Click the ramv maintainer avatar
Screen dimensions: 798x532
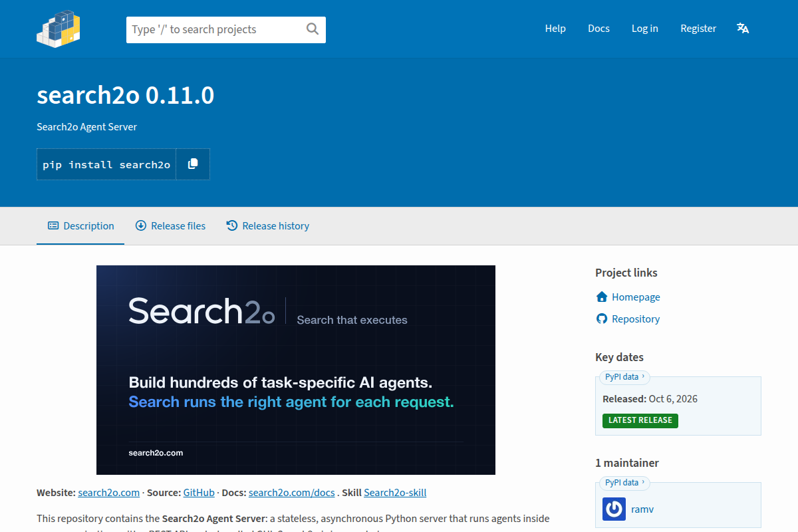[614, 509]
